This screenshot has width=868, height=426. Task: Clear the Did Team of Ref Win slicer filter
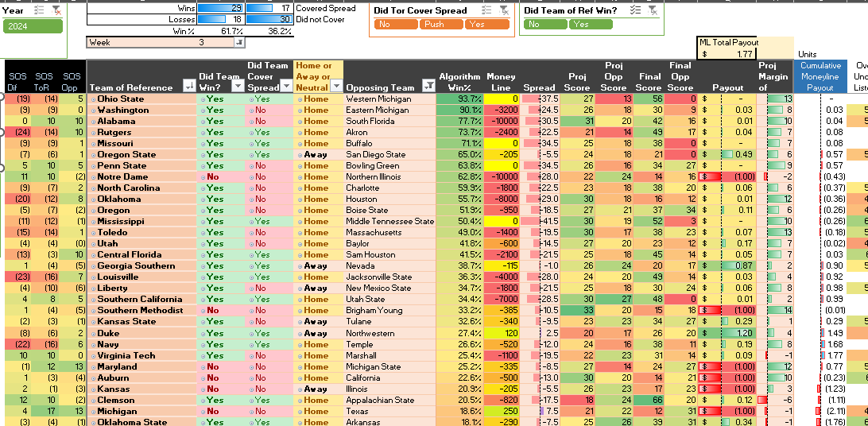pyautogui.click(x=653, y=10)
